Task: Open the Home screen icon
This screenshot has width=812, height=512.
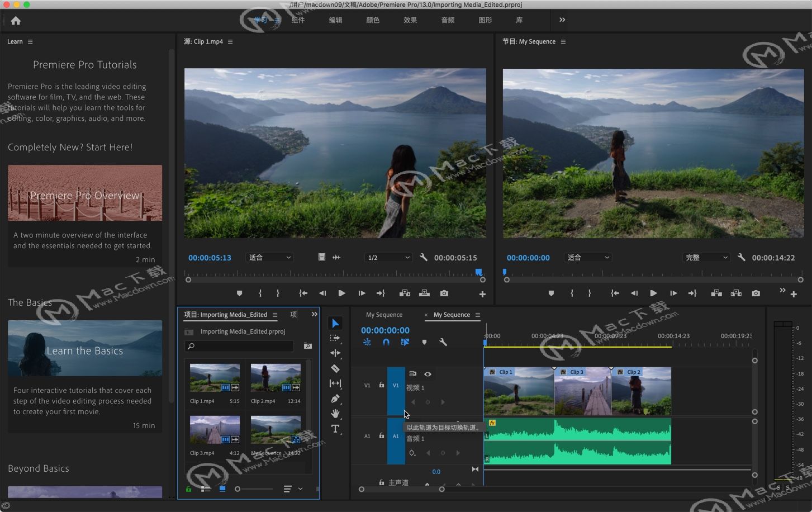Action: (x=16, y=21)
